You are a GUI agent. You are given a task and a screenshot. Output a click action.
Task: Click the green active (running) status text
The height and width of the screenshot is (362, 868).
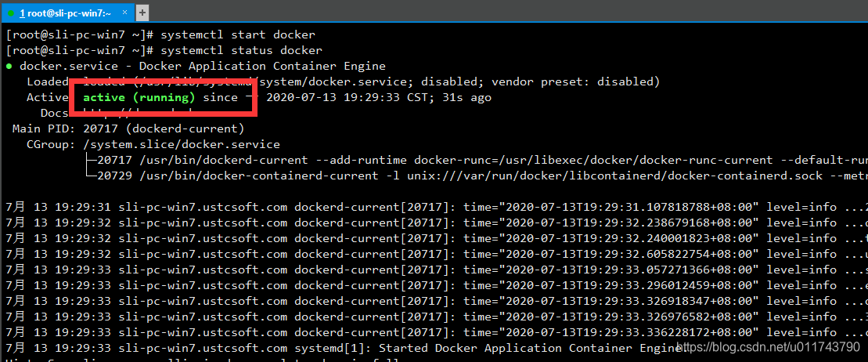pos(139,98)
